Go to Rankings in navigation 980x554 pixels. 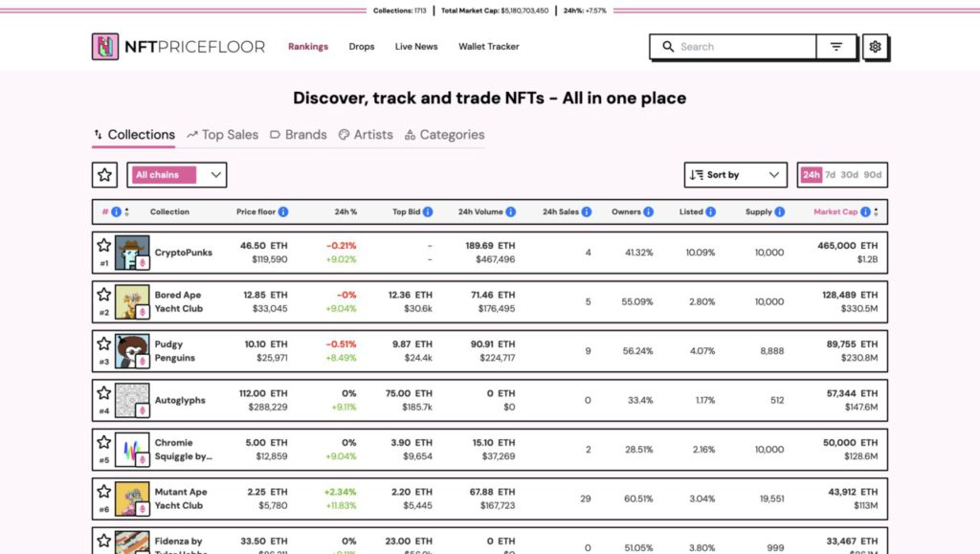point(308,47)
